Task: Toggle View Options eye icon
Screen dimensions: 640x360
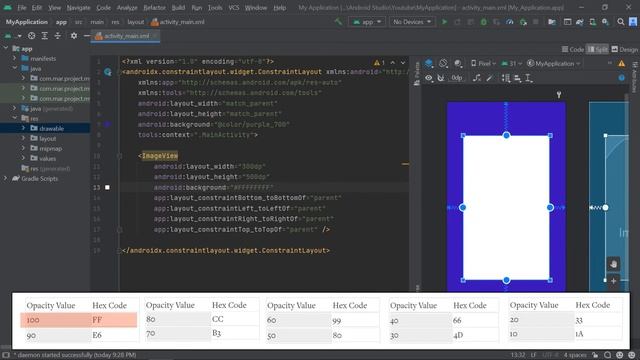Action: (429, 78)
